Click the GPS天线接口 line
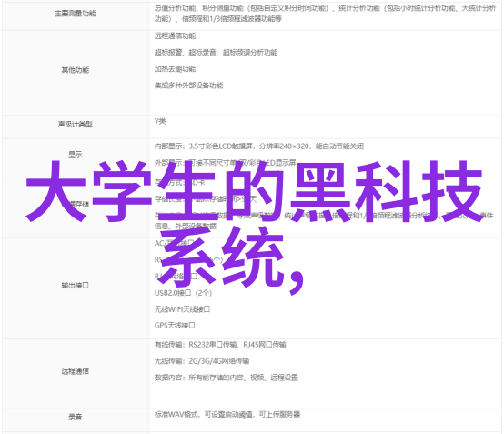Viewport: 504px width, 434px height. (x=175, y=326)
